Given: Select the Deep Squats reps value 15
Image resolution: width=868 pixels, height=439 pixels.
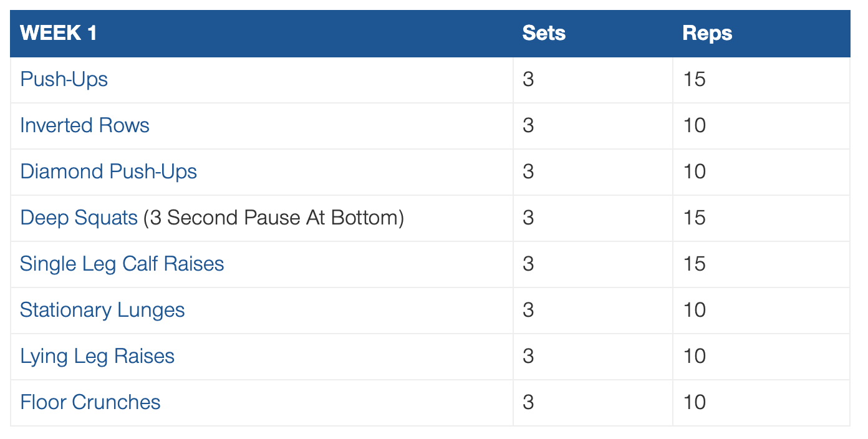Looking at the screenshot, I should click(694, 218).
